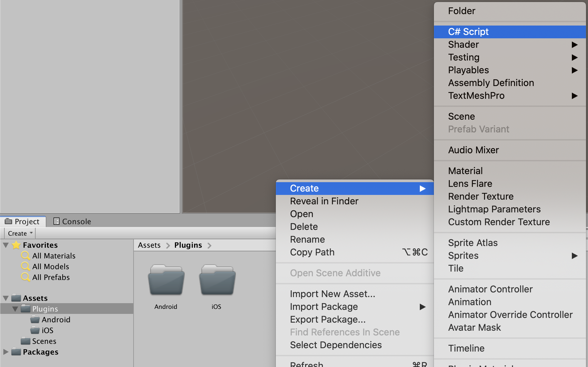Click the All Models search icon
588x367 pixels.
click(26, 267)
